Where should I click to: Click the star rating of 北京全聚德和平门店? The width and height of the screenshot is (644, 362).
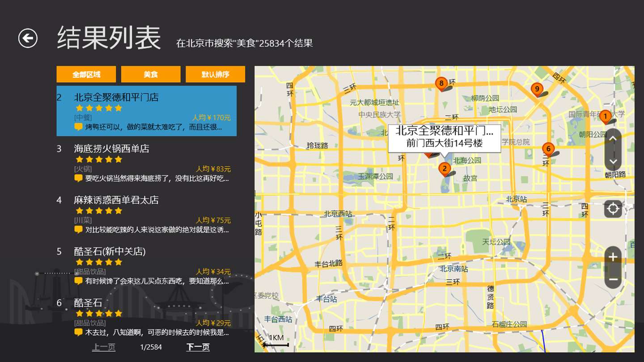pos(99,108)
